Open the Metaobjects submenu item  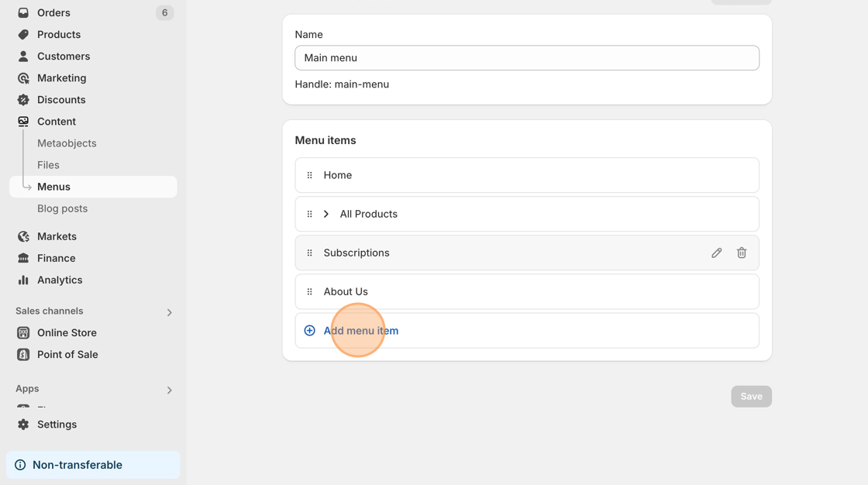[67, 143]
